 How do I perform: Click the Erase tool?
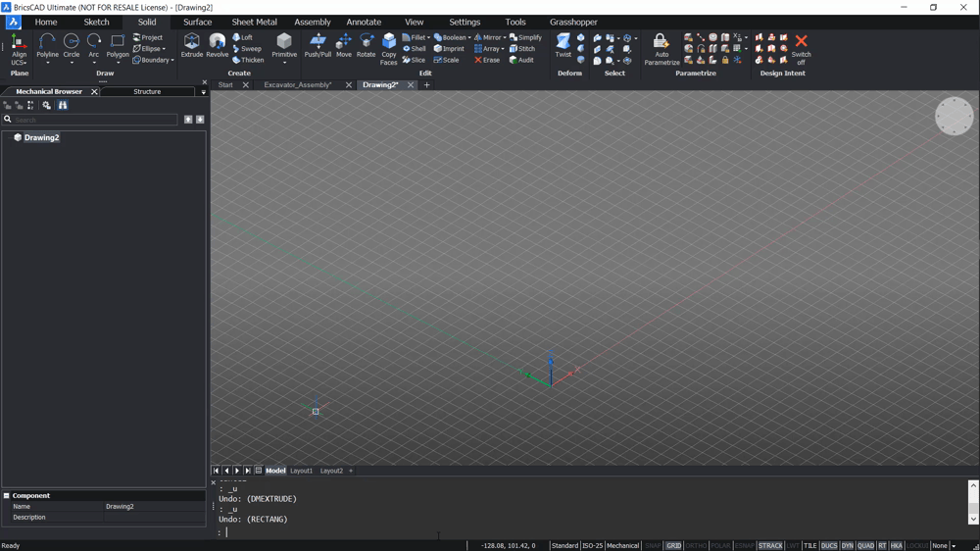click(487, 60)
